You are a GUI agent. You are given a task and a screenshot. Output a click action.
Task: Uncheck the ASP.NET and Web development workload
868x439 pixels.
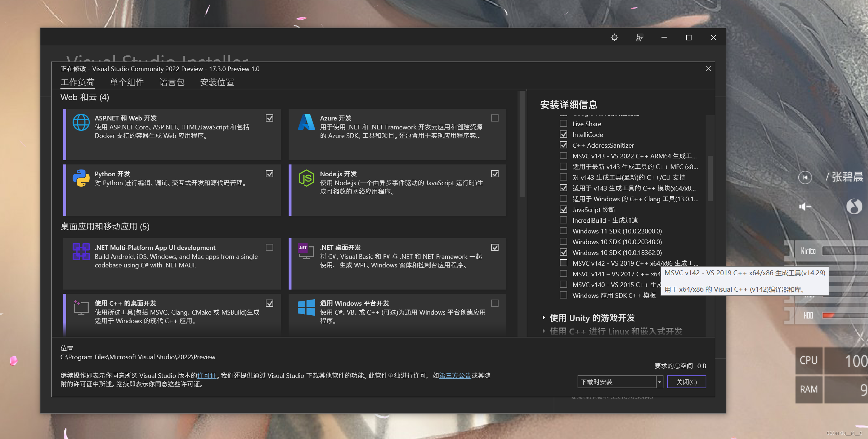(x=270, y=118)
